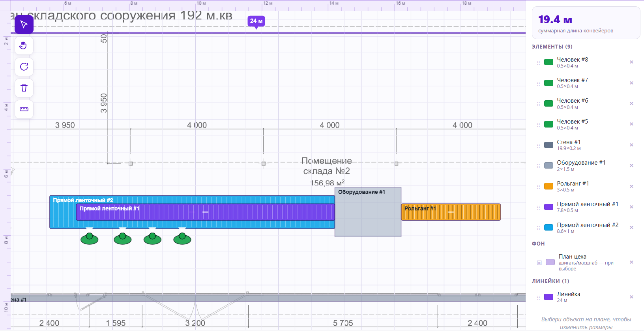This screenshot has width=644, height=332.
Task: Remove Человек #8 from elements list
Action: [631, 62]
